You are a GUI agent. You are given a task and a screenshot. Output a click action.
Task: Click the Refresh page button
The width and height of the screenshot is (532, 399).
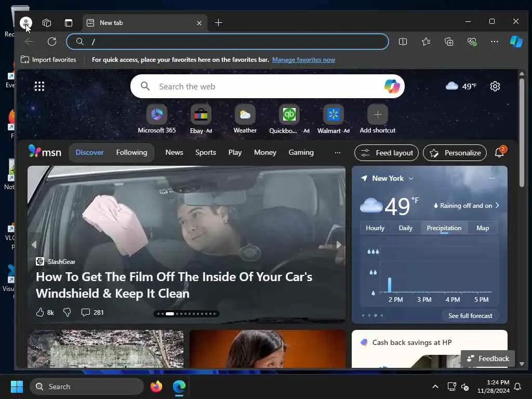pyautogui.click(x=52, y=42)
